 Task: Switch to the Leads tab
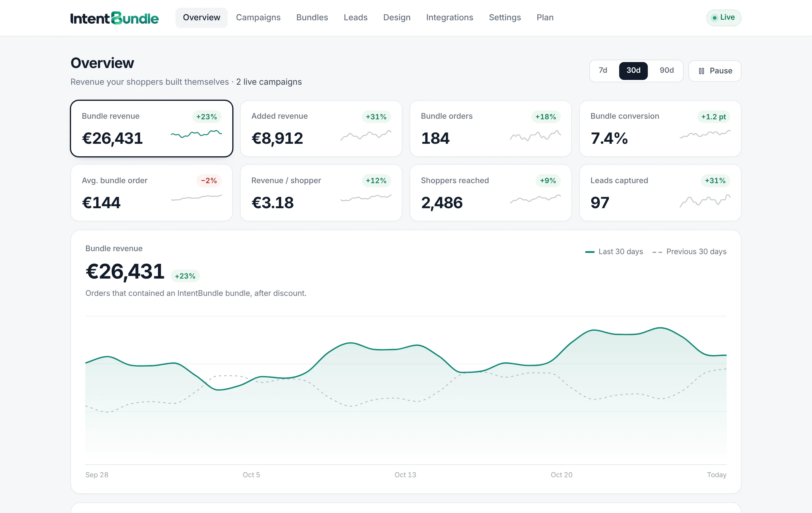(356, 18)
